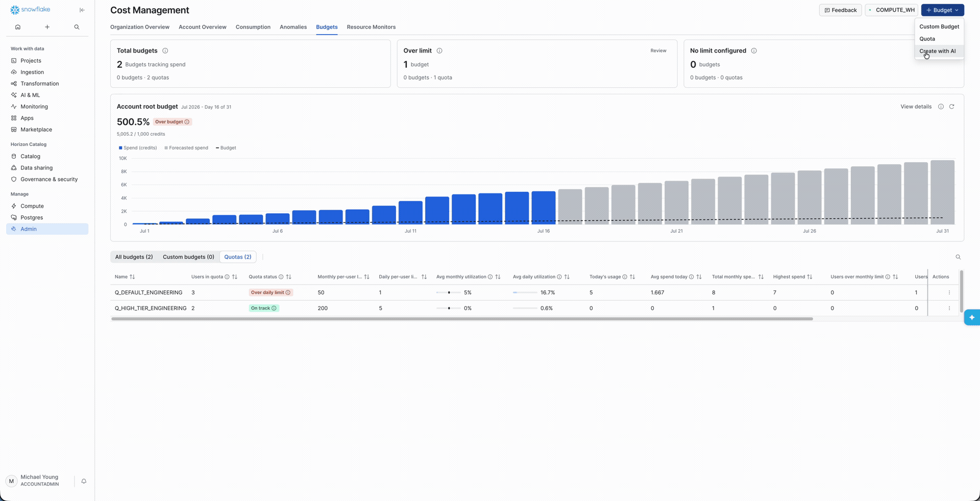The width and height of the screenshot is (980, 501).
Task: Refresh the Account root budget chart
Action: tap(951, 107)
